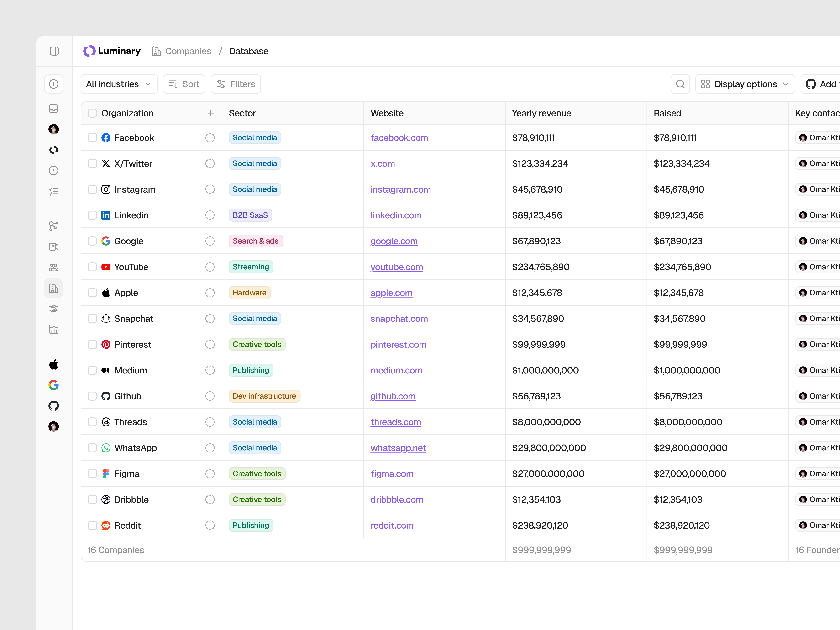Screen dimensions: 840x630
Task: Click the search magnifier icon above the table
Action: click(680, 84)
